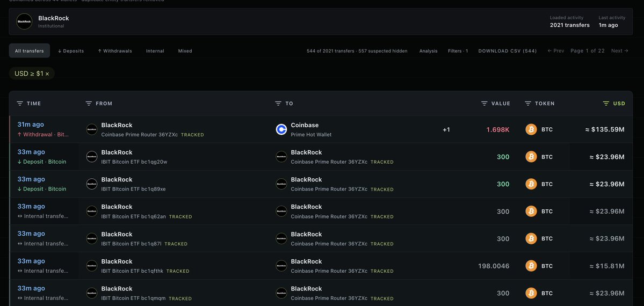Download CSV of 544 transfers
Screen dimensions: 644x306
(x=508, y=51)
